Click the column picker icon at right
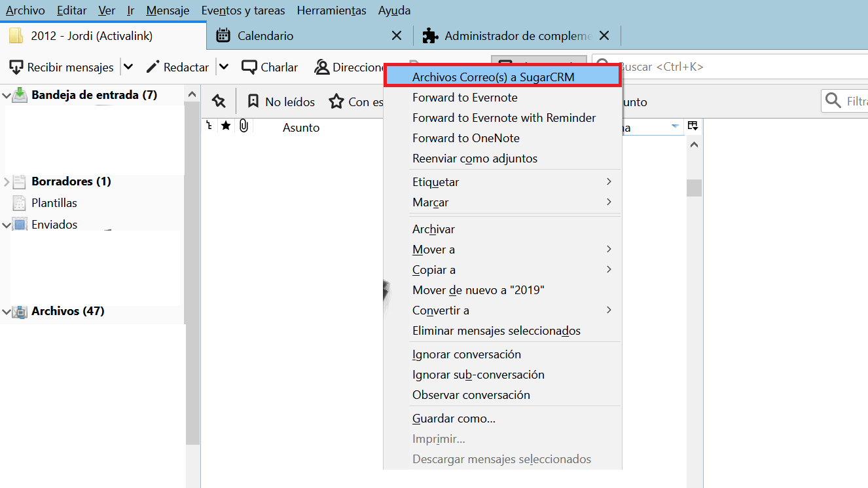868x488 pixels. pos(693,126)
